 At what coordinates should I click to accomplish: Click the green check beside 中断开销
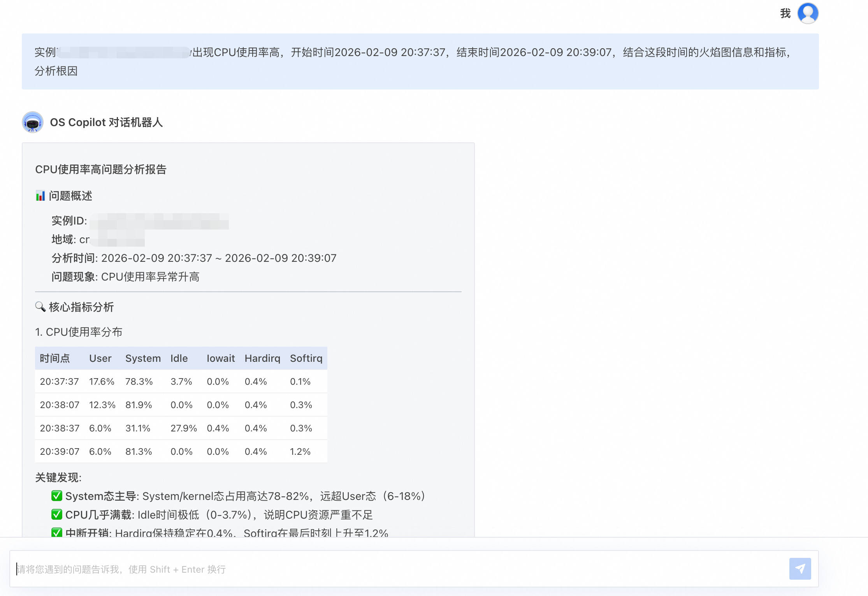[x=57, y=532]
